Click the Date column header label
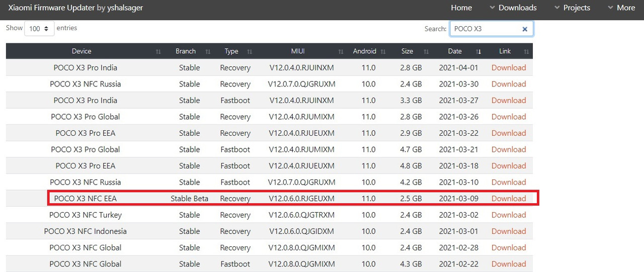This screenshot has width=644, height=272. (x=455, y=51)
